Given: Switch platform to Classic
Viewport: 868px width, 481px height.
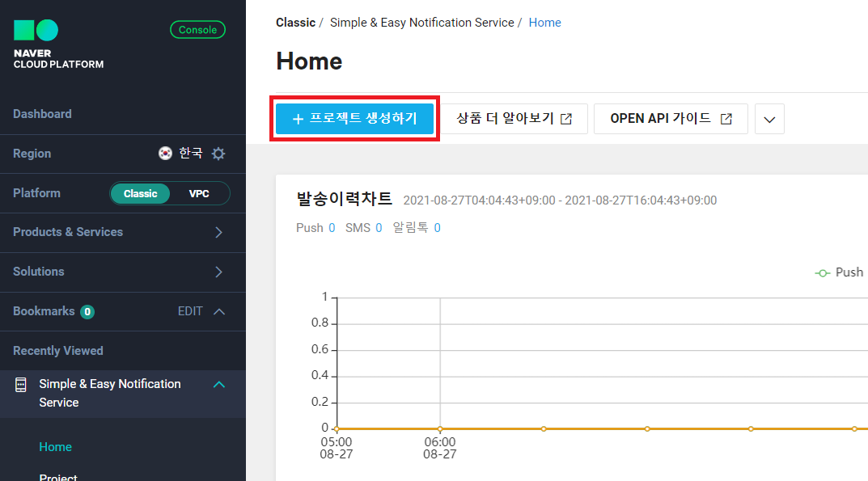Looking at the screenshot, I should [140, 194].
